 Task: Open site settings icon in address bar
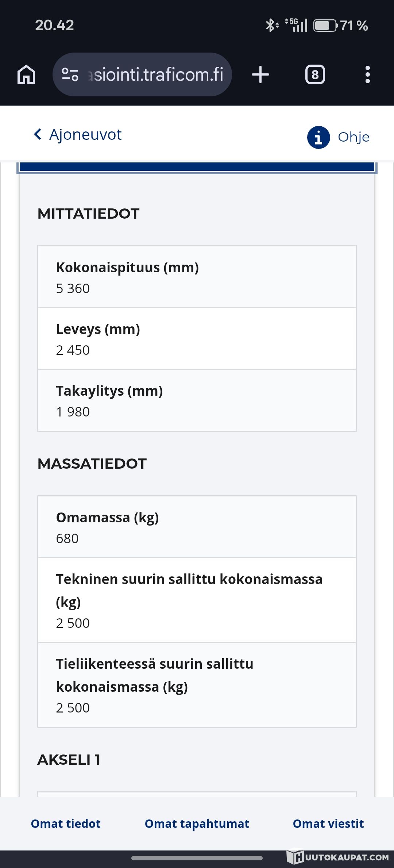pyautogui.click(x=70, y=75)
